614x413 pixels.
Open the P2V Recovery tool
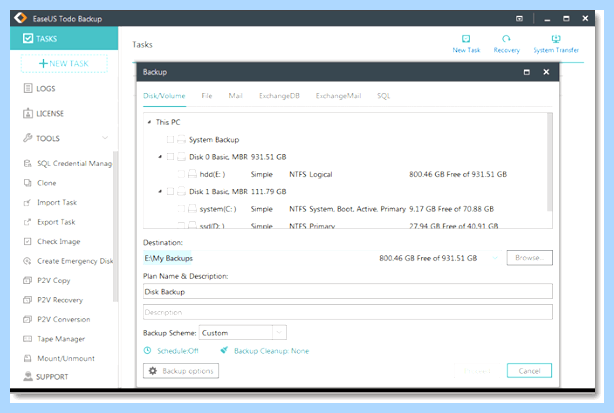53,300
